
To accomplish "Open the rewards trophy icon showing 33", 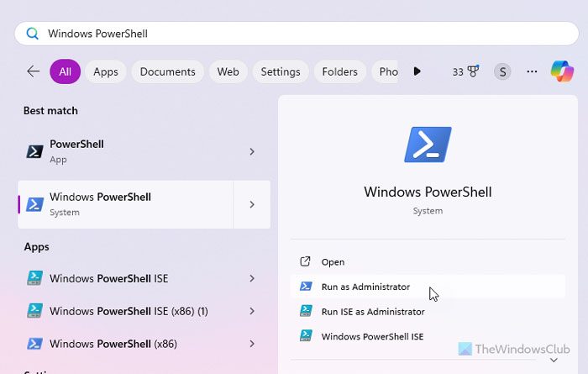I will [x=465, y=71].
